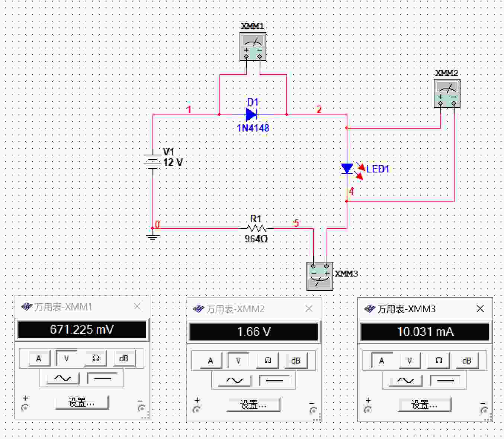Click the XMM2 positive terminal icon
This screenshot has height=439, width=504.
(197, 410)
